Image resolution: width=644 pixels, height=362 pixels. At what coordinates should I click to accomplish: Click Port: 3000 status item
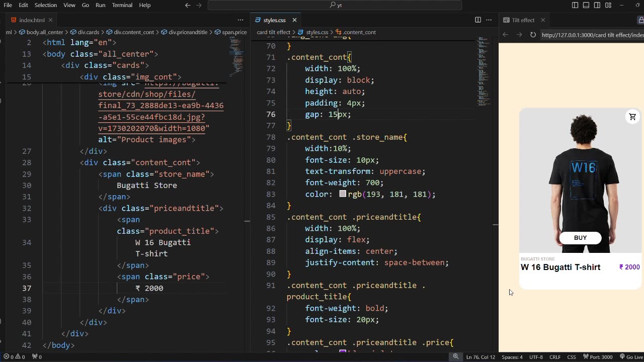click(598, 357)
